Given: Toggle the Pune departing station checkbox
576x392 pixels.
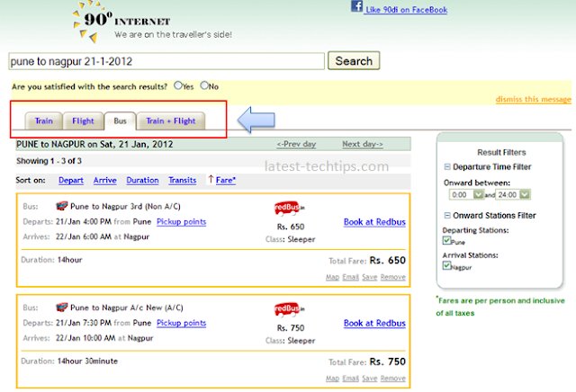Looking at the screenshot, I should pyautogui.click(x=446, y=240).
